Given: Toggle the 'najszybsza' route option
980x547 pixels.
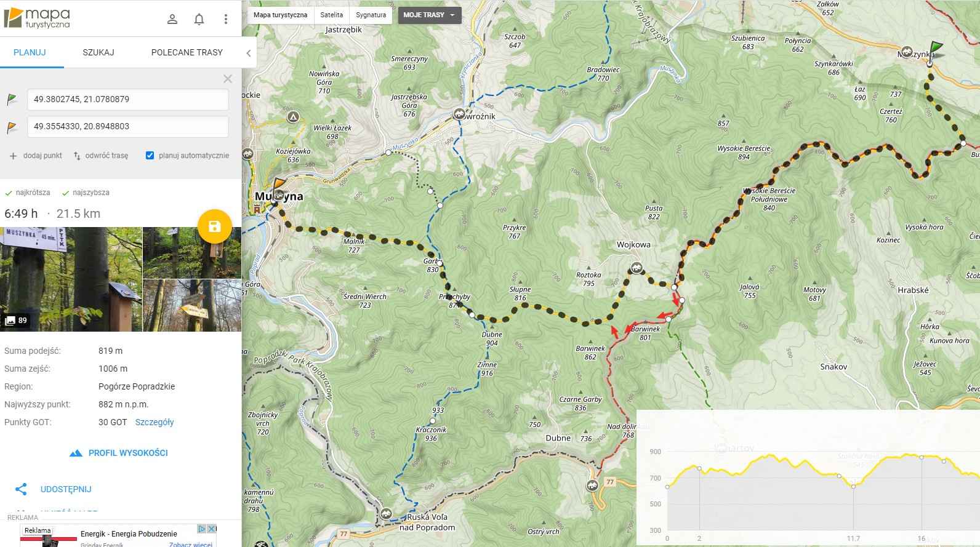Looking at the screenshot, I should (86, 193).
